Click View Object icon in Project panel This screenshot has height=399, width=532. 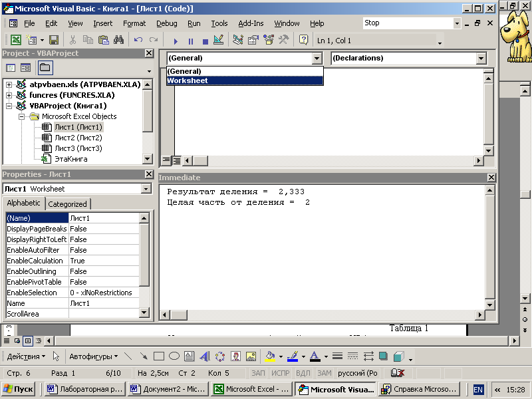coord(25,68)
